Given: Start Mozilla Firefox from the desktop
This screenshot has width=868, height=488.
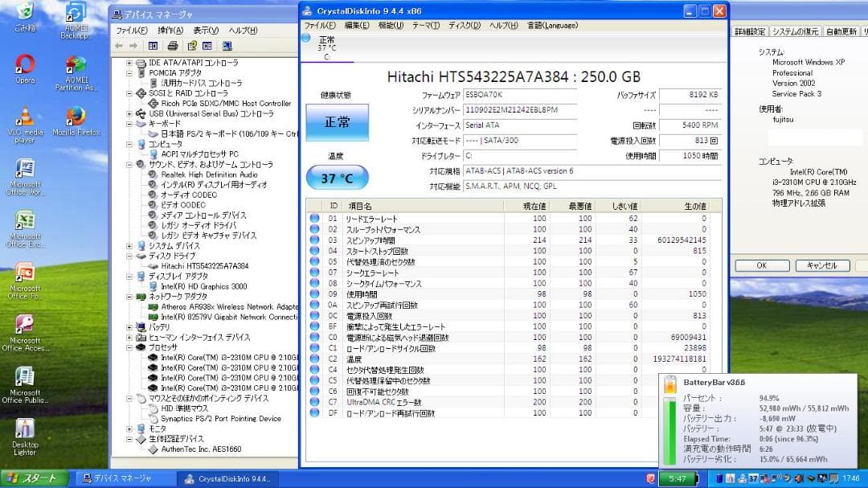Looking at the screenshot, I should coord(75,113).
